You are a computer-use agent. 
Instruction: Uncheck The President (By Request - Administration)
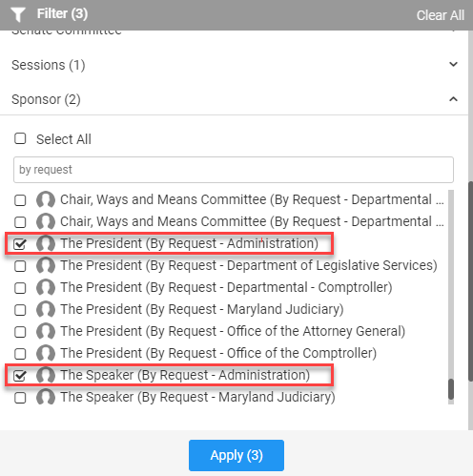(20, 244)
